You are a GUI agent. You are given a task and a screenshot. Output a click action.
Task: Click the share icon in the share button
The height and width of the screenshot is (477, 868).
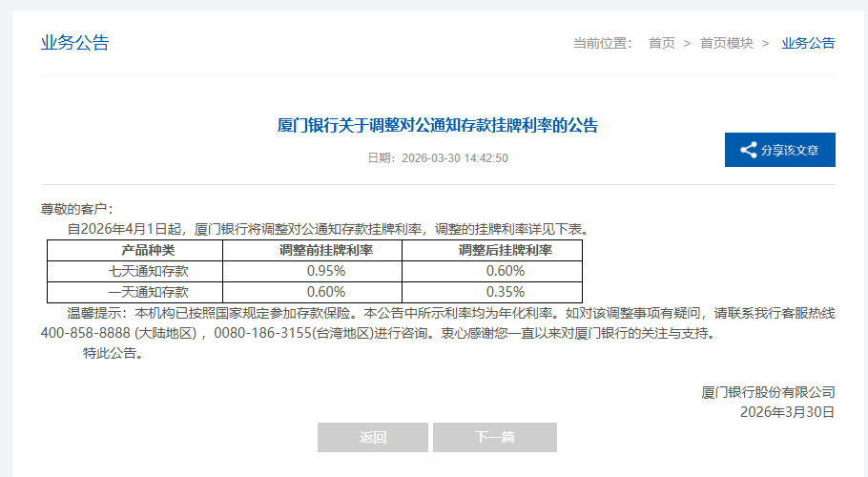tap(749, 150)
